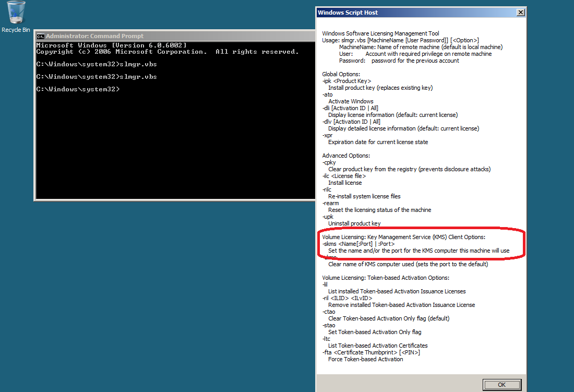Click the '-ato' option text

pyautogui.click(x=327, y=94)
